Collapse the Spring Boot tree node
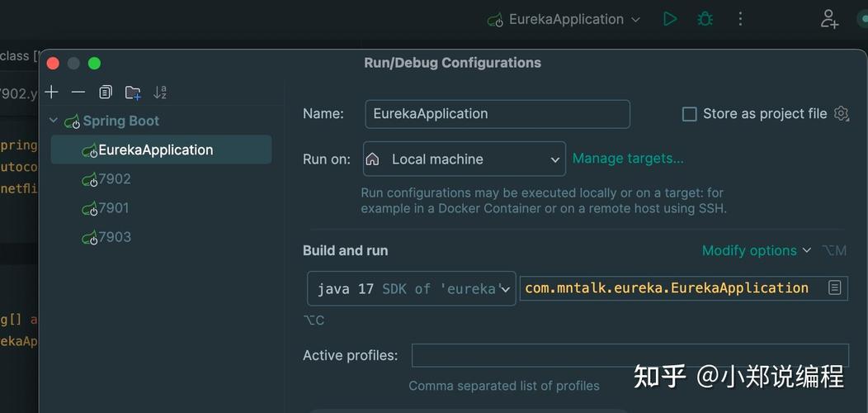The width and height of the screenshot is (868, 413). tap(54, 121)
